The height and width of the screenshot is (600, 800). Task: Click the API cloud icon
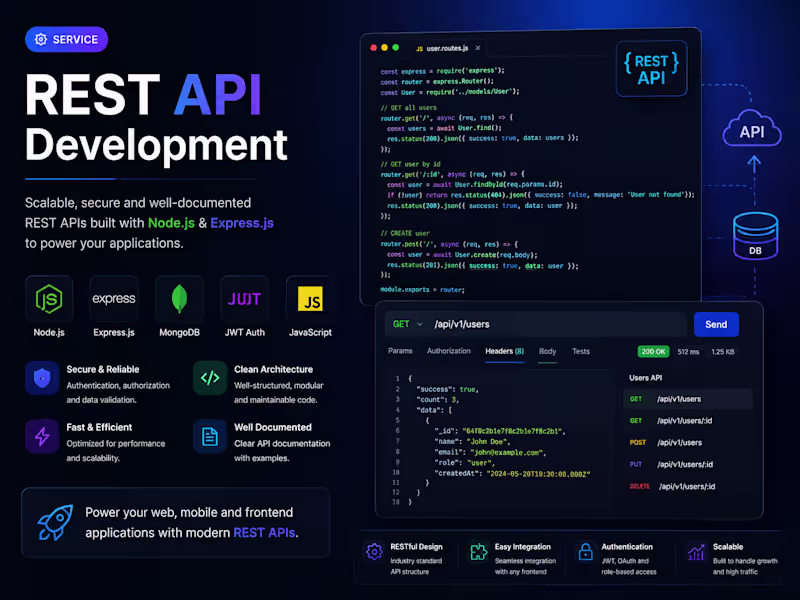[752, 129]
